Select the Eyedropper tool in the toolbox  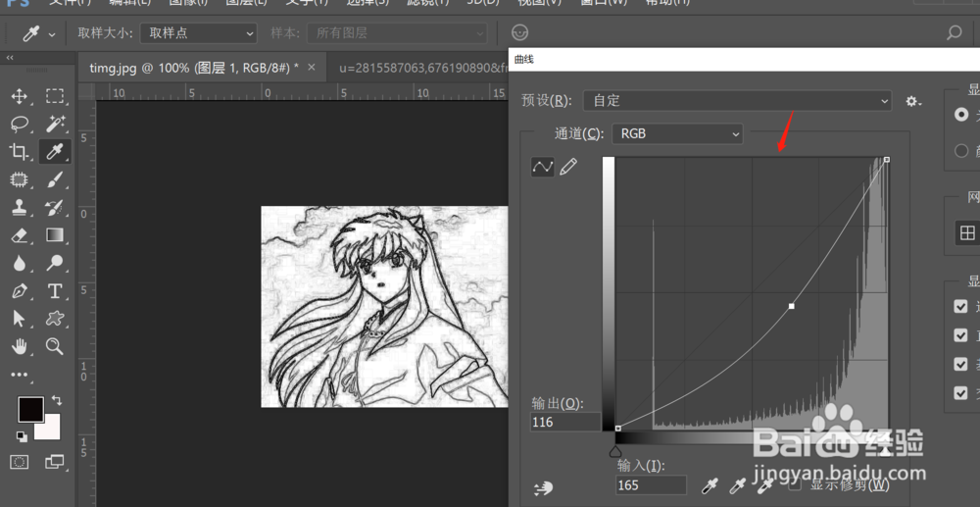tap(55, 151)
